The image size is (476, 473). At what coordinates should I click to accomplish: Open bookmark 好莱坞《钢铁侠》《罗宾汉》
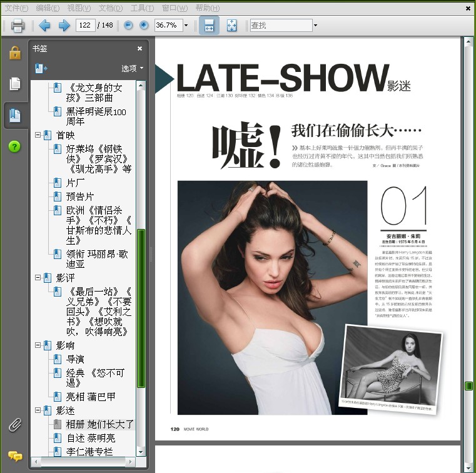click(99, 159)
